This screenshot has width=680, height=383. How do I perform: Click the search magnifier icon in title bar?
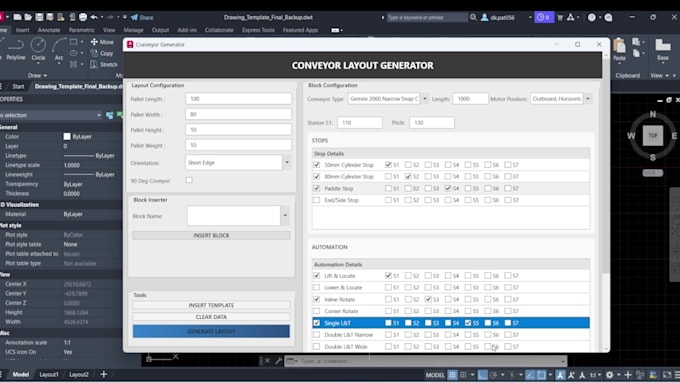(x=473, y=17)
